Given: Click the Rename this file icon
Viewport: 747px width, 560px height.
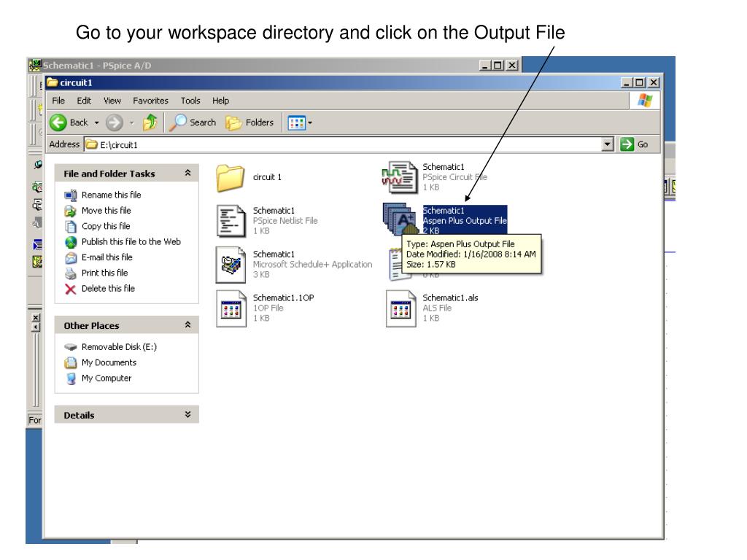Looking at the screenshot, I should tap(71, 195).
